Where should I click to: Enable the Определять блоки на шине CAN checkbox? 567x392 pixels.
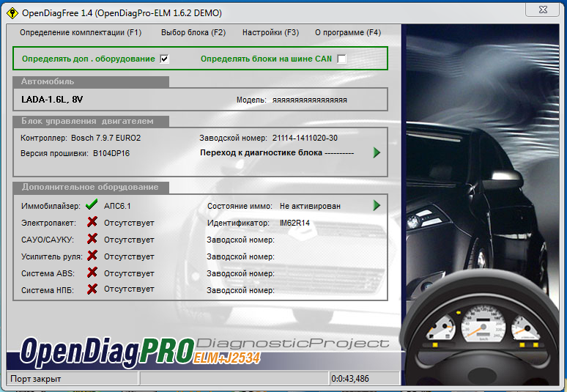click(x=341, y=59)
